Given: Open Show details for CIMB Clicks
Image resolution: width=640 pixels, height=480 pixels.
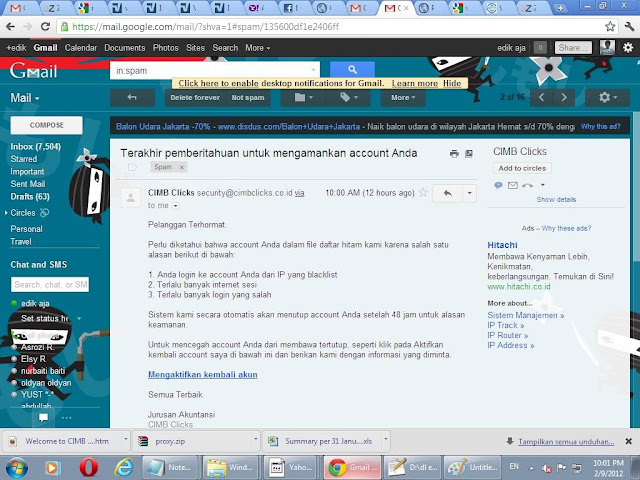Looking at the screenshot, I should point(556,200).
